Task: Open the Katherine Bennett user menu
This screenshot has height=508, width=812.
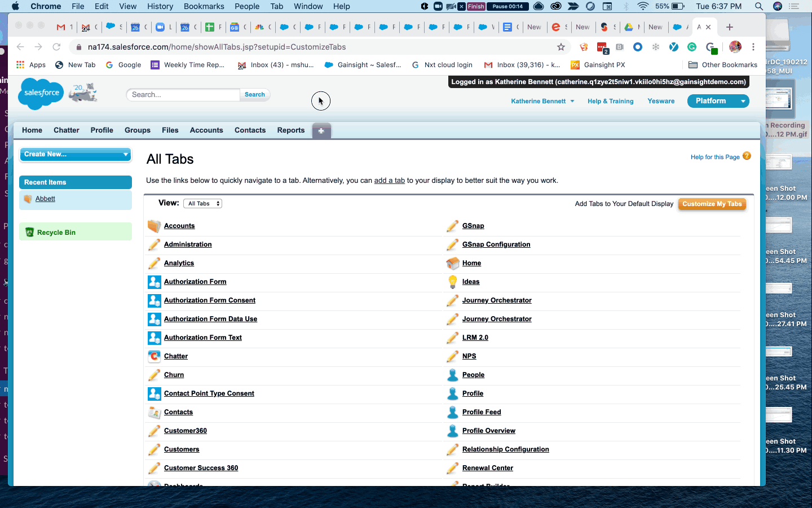Action: pyautogui.click(x=542, y=101)
